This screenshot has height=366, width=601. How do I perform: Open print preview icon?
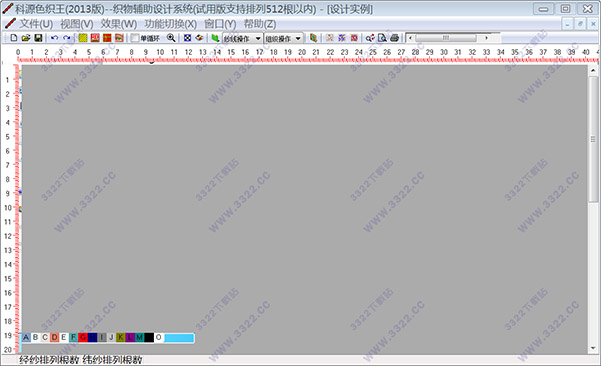coord(382,38)
